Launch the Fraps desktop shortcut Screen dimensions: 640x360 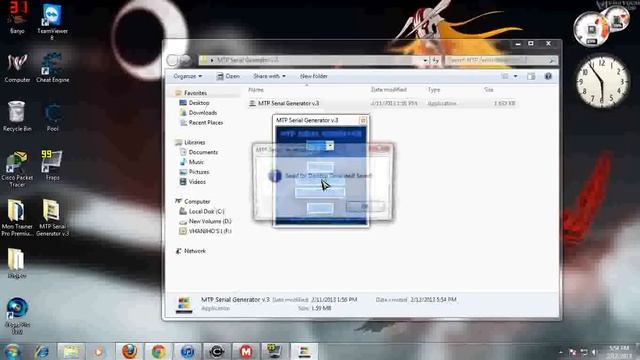(52, 165)
